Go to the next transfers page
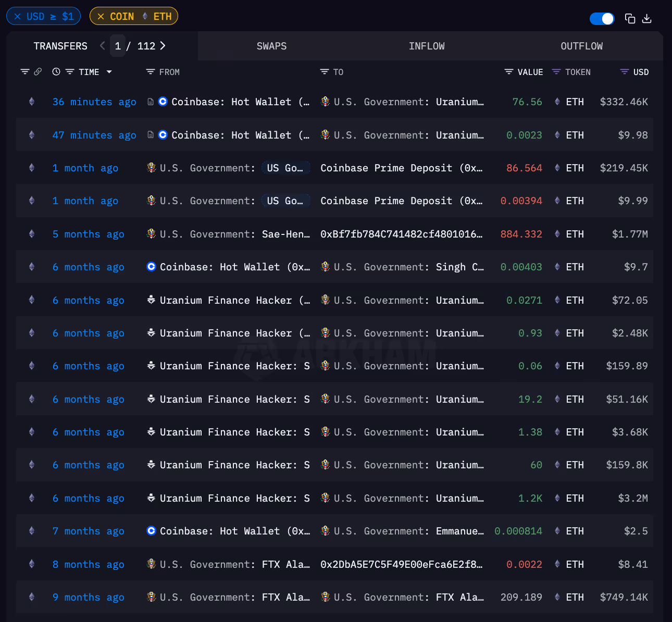 (x=163, y=46)
